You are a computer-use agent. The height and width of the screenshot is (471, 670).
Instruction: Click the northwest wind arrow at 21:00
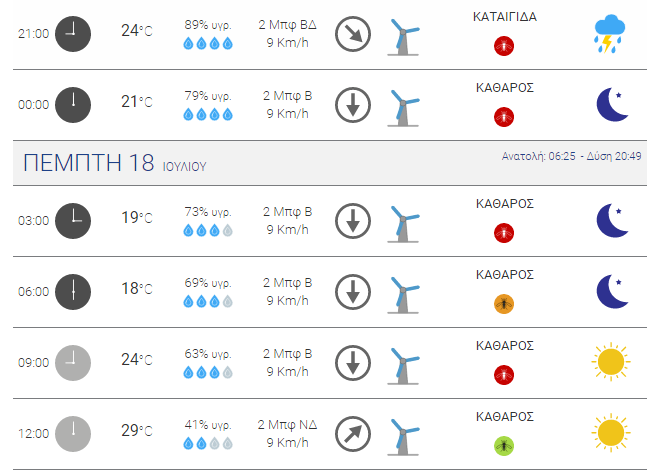tap(353, 34)
